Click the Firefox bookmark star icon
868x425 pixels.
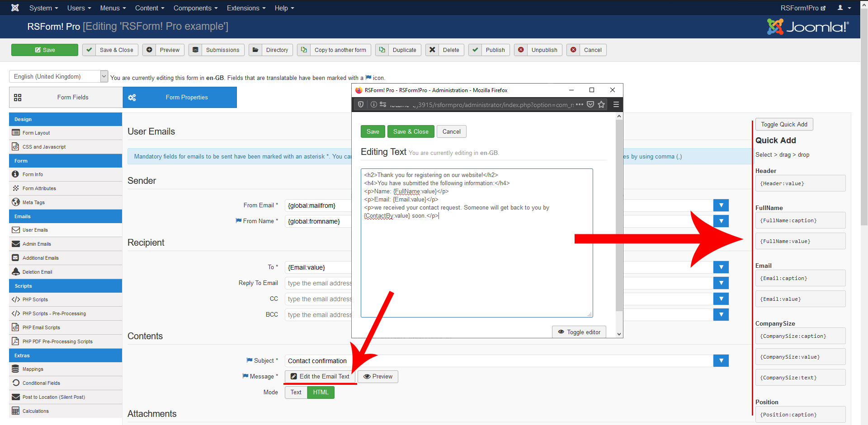[x=601, y=104]
